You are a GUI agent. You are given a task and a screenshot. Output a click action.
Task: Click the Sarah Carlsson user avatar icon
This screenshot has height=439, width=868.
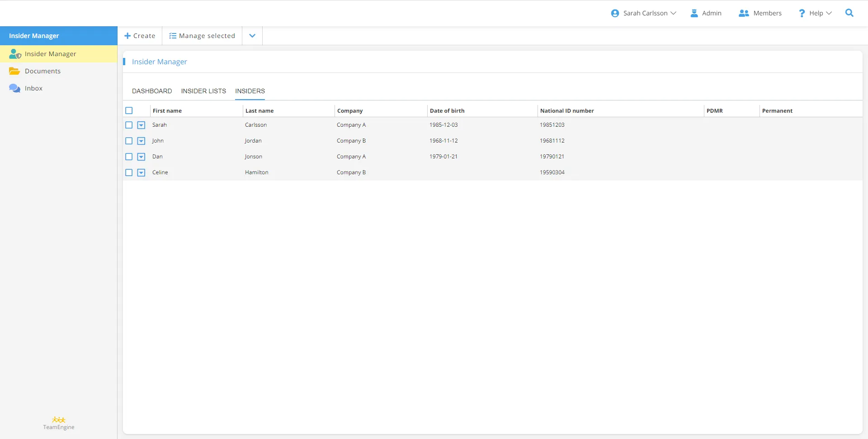(x=615, y=13)
